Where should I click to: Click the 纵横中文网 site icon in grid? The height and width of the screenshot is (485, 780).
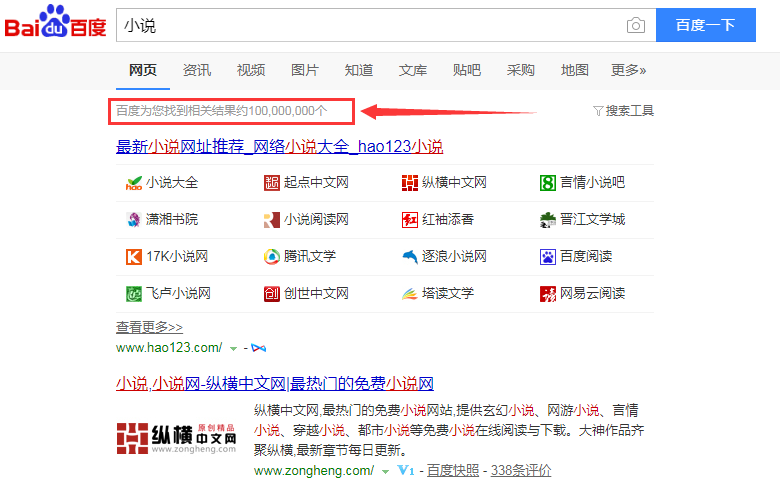point(409,183)
